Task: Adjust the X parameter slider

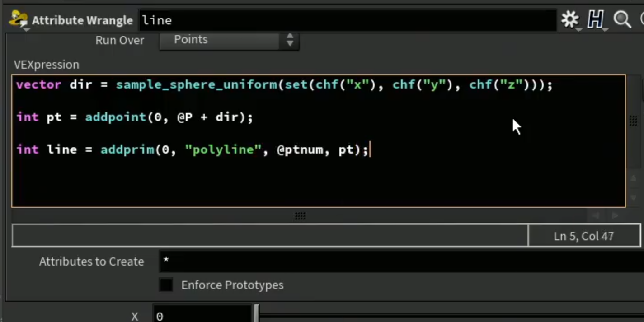Action: click(257, 313)
